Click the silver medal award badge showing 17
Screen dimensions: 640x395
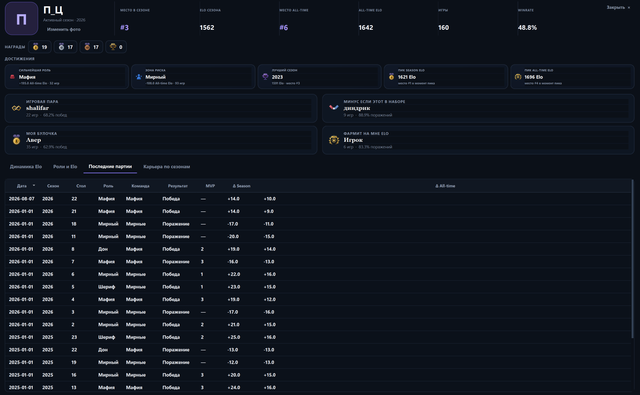coord(65,47)
